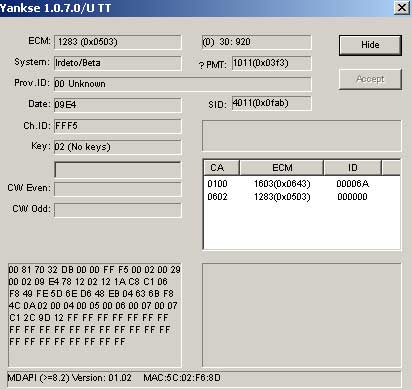The height and width of the screenshot is (389, 412).
Task: Click hex dump line starting 00 02 09
Action: [x=88, y=282]
